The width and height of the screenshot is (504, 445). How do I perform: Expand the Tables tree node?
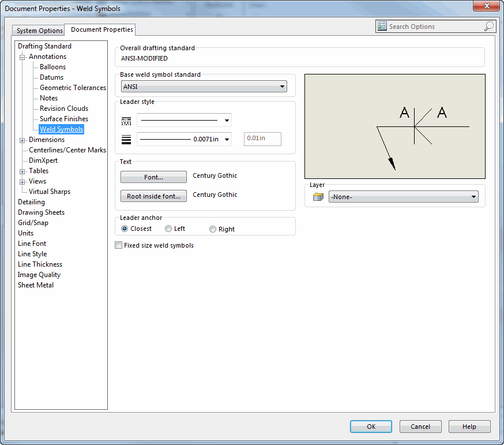pyautogui.click(x=22, y=171)
